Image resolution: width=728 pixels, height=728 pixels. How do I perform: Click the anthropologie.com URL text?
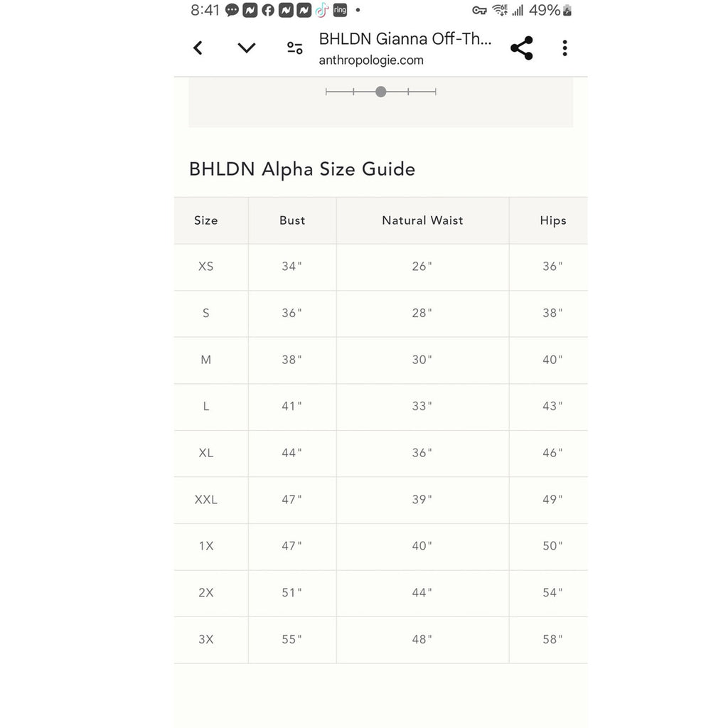pyautogui.click(x=371, y=60)
